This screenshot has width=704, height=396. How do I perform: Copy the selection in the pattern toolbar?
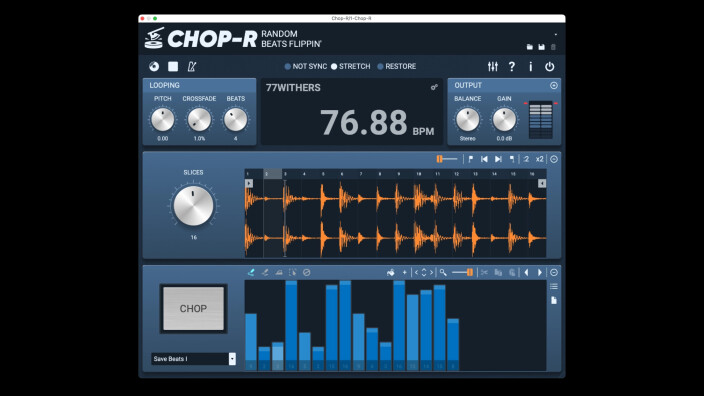point(498,273)
